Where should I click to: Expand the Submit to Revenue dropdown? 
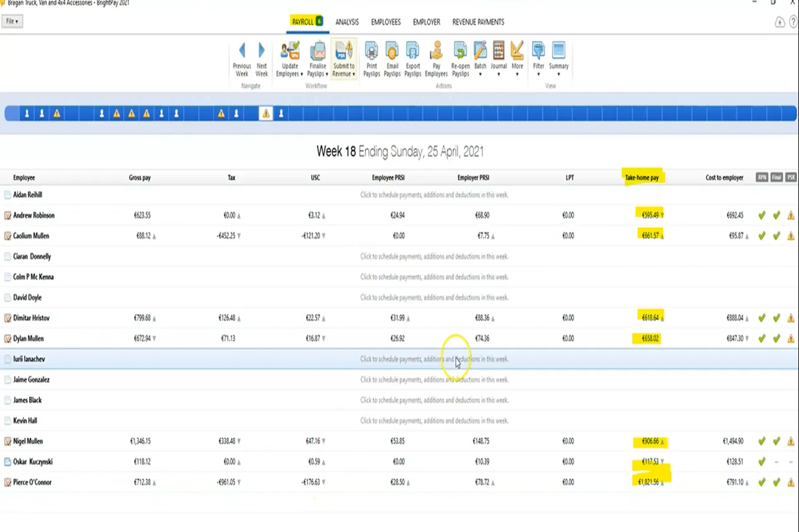pyautogui.click(x=344, y=59)
